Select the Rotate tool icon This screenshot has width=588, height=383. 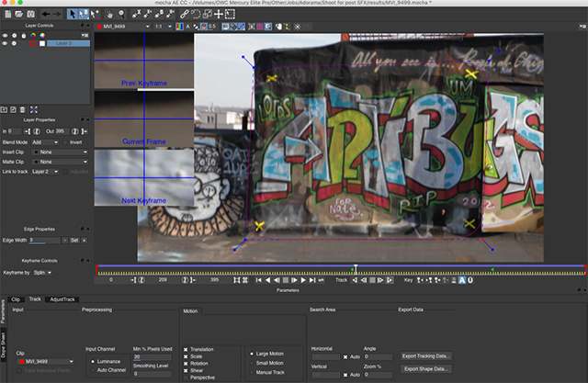click(x=196, y=15)
